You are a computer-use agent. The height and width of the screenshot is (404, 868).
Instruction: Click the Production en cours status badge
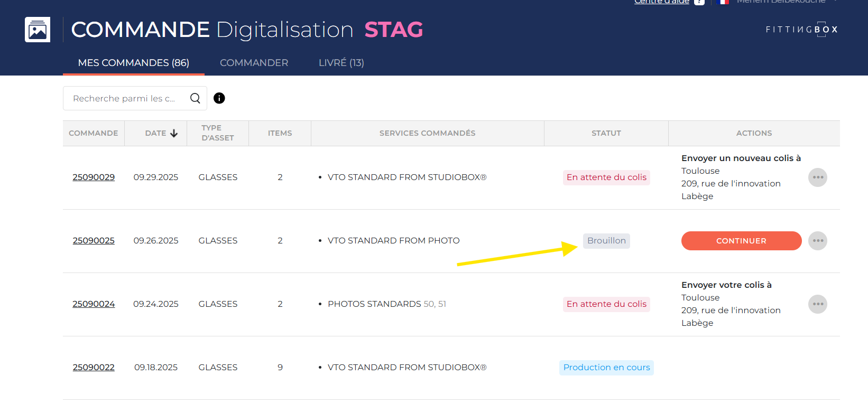tap(606, 368)
